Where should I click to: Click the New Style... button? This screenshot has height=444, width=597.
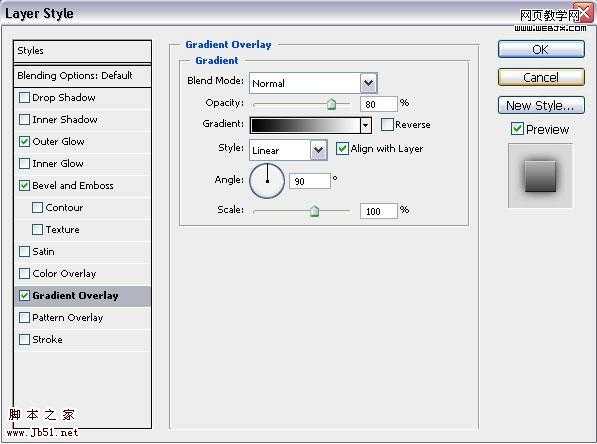pos(541,105)
